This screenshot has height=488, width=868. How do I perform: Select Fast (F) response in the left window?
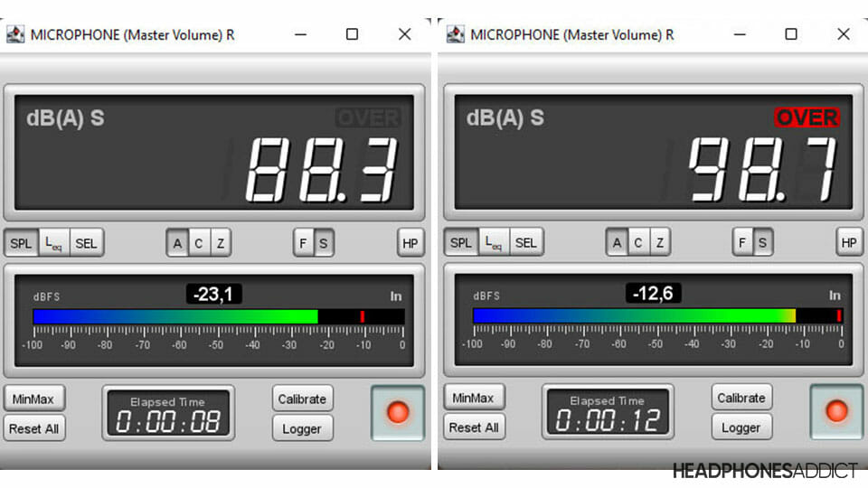click(x=303, y=243)
